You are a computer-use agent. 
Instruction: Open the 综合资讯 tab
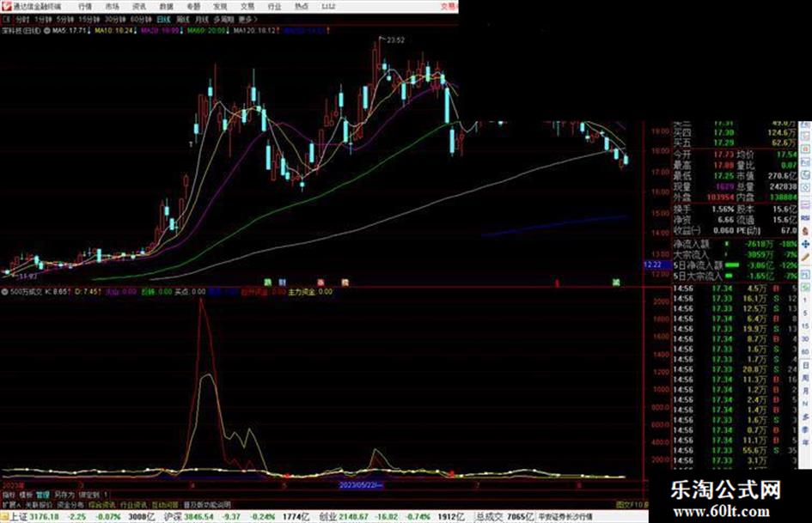[102, 504]
